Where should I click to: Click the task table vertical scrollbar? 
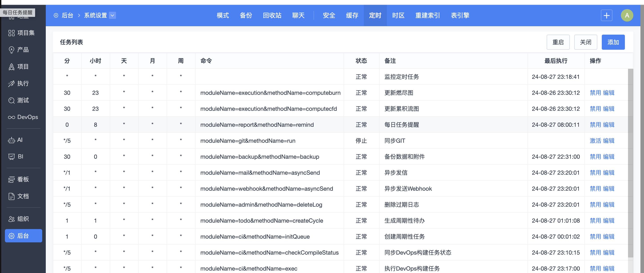click(x=630, y=162)
